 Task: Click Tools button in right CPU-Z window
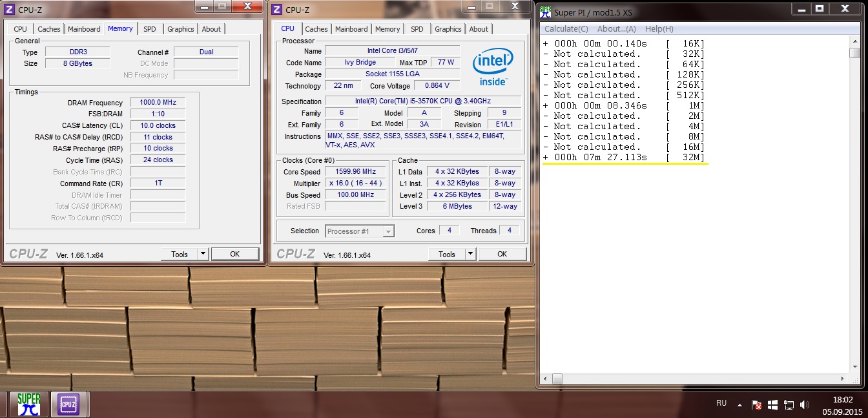(x=447, y=254)
